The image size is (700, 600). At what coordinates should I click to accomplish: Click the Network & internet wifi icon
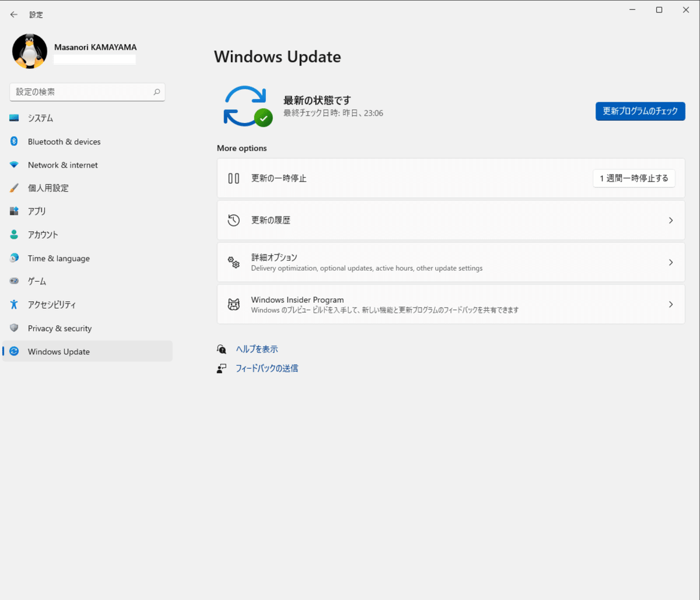point(15,165)
